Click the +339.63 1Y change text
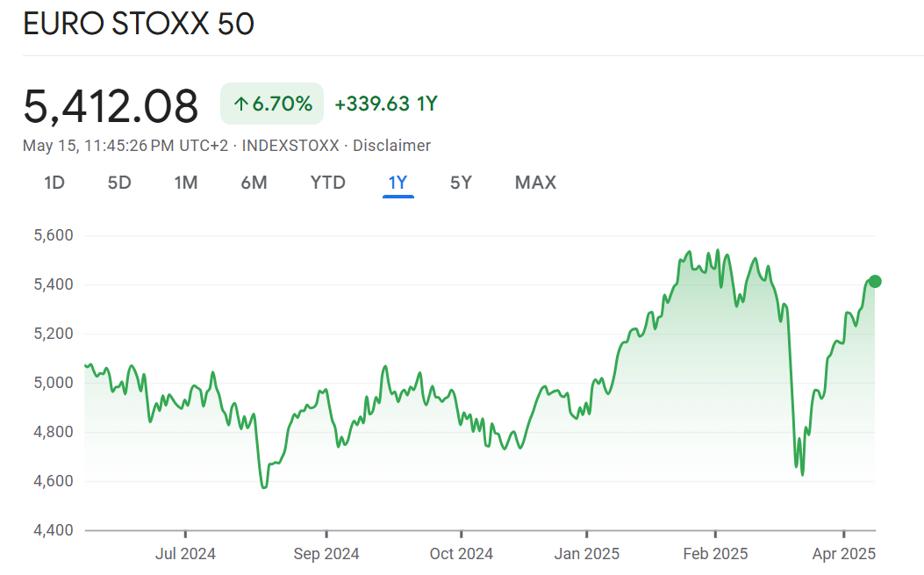The image size is (924, 575). click(386, 104)
